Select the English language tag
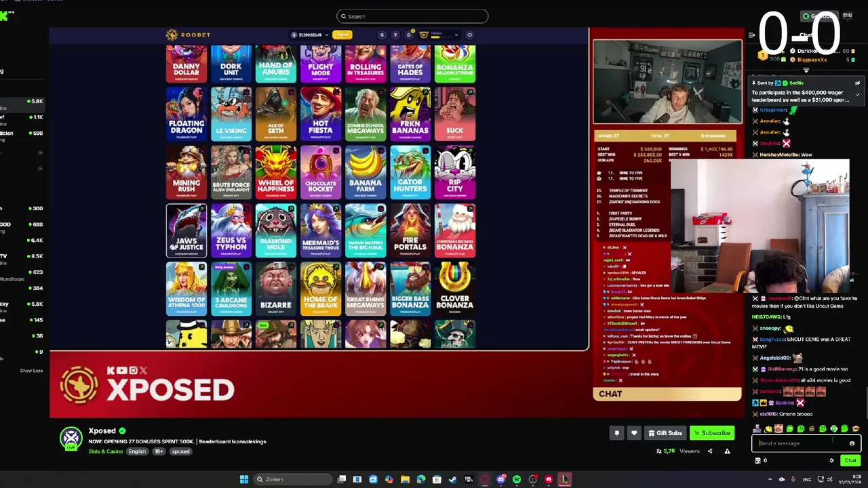This screenshot has width=868, height=488. pyautogui.click(x=138, y=451)
